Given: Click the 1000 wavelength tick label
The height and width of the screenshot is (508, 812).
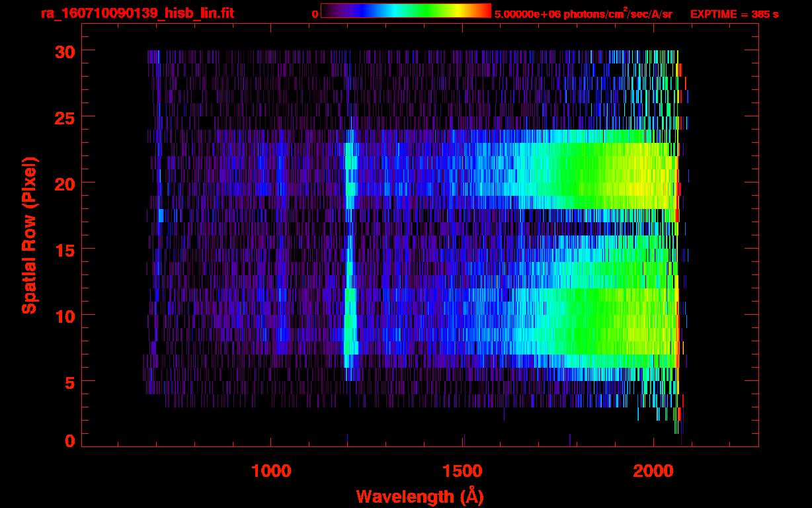Looking at the screenshot, I should pos(271,471).
